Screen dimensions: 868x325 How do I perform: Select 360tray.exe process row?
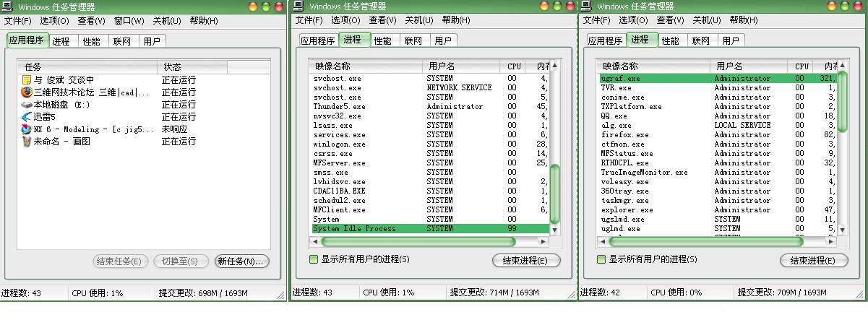point(718,191)
